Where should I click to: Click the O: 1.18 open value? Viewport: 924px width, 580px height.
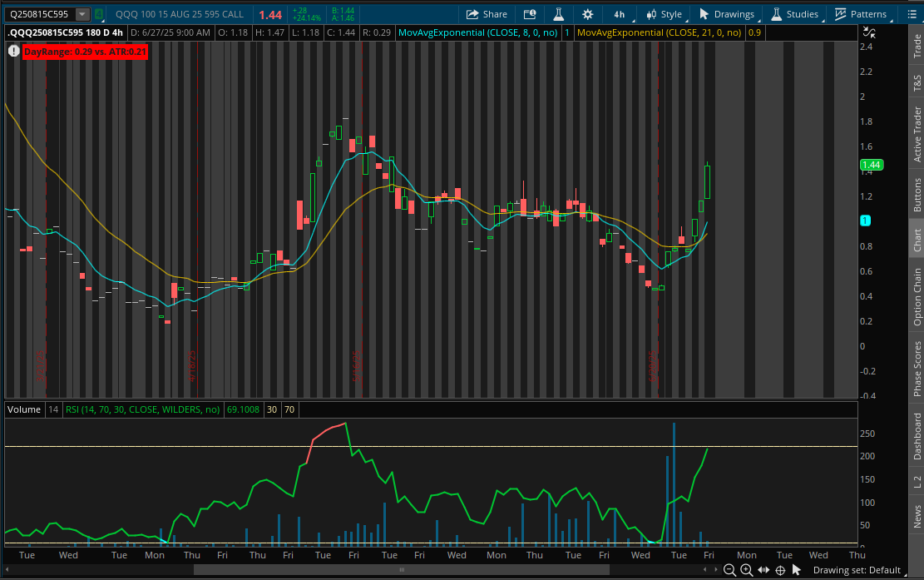tap(233, 33)
